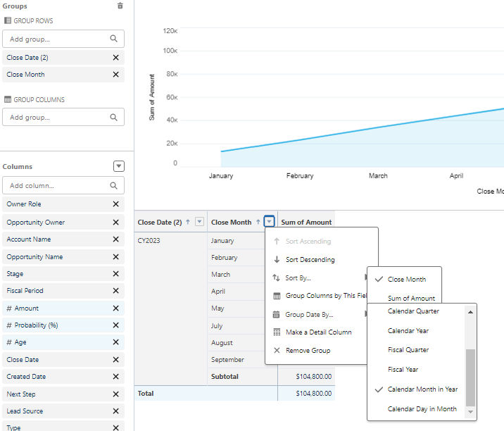Select Sum of Amount sort option
This screenshot has width=504, height=431.
411,299
